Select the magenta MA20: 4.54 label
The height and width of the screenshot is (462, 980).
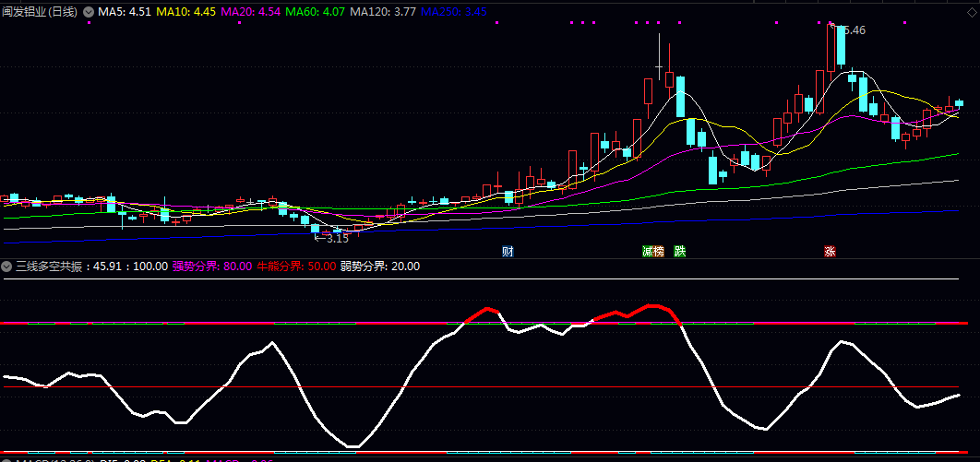(x=251, y=12)
